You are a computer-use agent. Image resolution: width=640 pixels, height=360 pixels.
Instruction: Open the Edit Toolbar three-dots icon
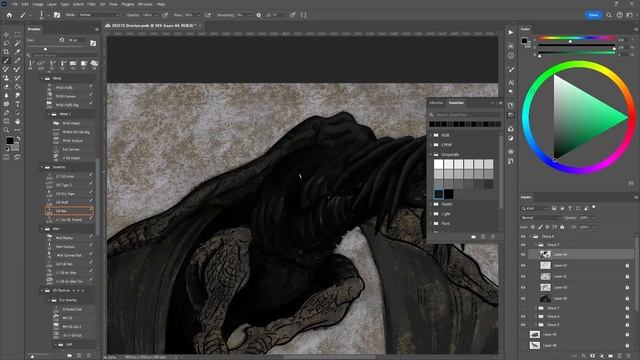(x=18, y=130)
